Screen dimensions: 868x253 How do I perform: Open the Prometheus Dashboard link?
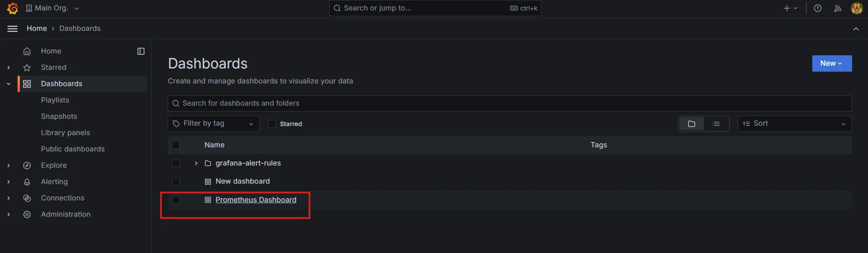pos(256,200)
